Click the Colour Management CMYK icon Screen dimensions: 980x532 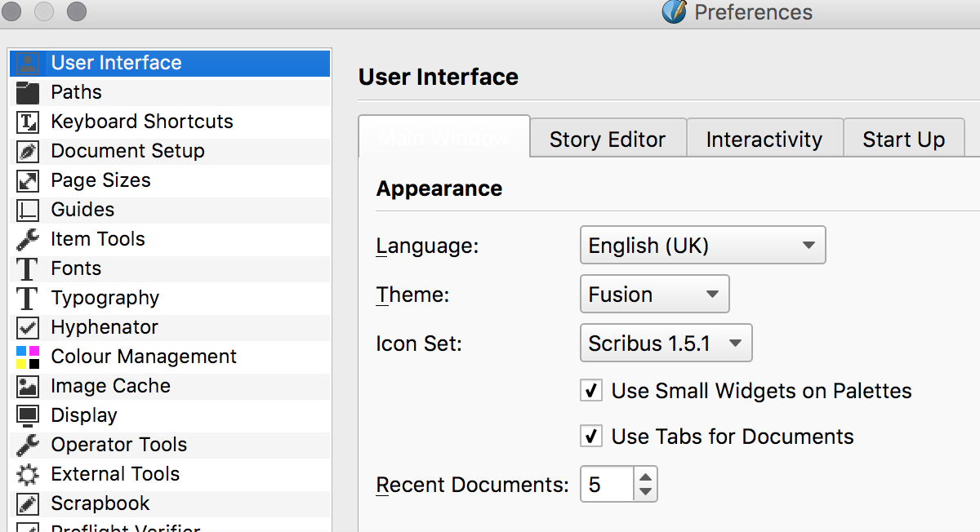[28, 357]
